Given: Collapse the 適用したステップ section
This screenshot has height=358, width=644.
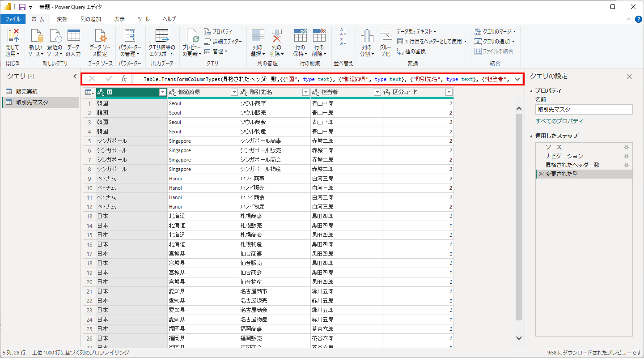Looking at the screenshot, I should point(531,136).
